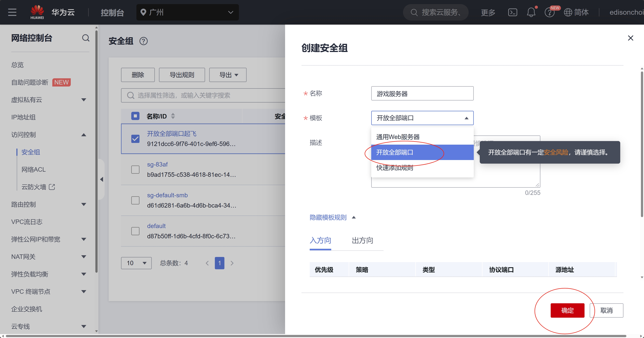Screen dimensions: 644x338
Task: Click magnifier icon in filter search box
Action: pyautogui.click(x=131, y=95)
